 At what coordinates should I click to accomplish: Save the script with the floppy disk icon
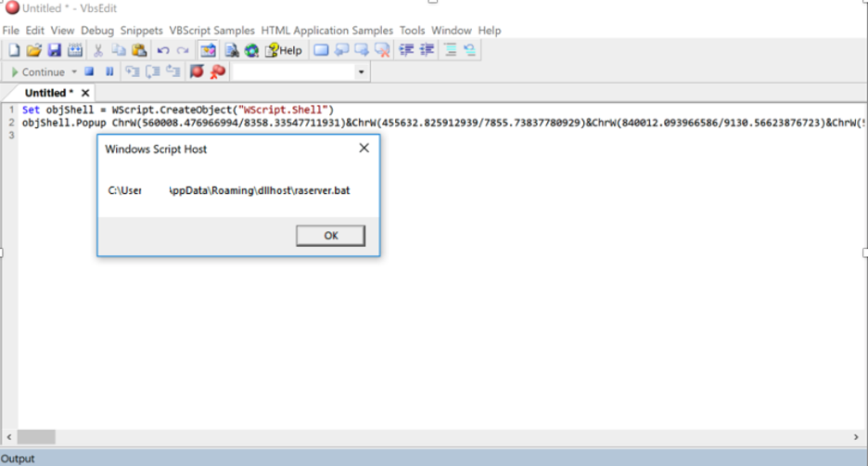coord(54,50)
